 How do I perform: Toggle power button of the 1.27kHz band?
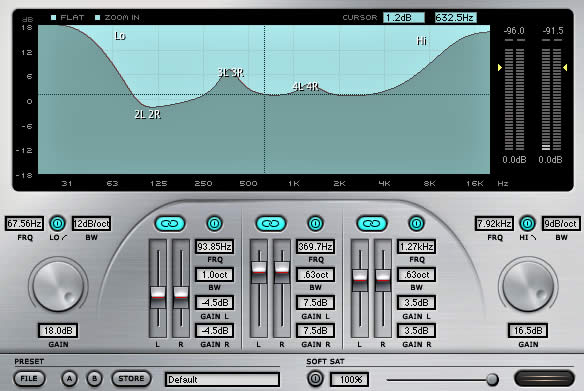[x=416, y=223]
